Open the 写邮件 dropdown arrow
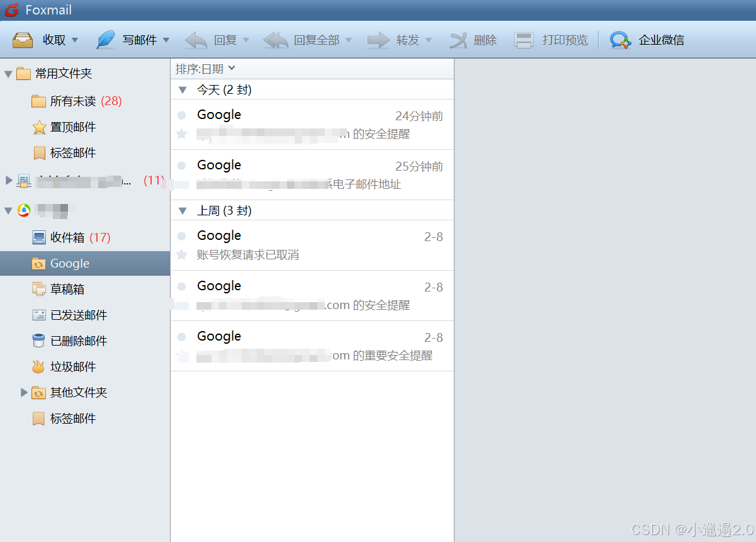This screenshot has height=542, width=756. click(x=166, y=40)
